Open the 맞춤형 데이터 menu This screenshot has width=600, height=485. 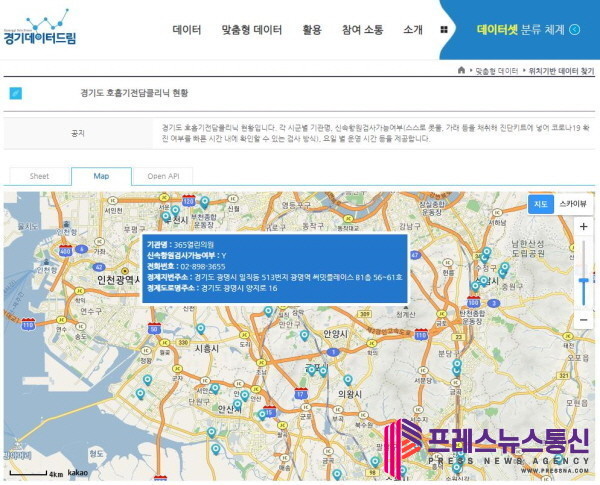coord(251,30)
